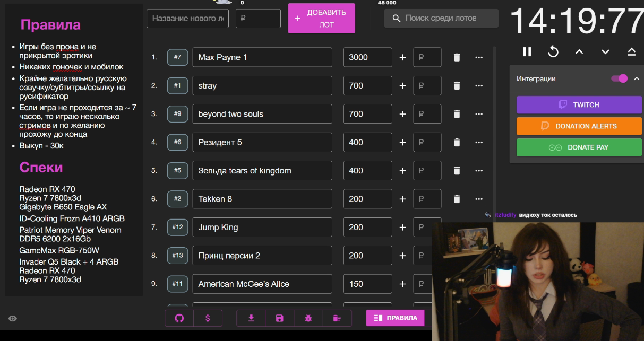Add amount to Max Payne 1 with plus
Viewport: 644px width, 341px height.
point(402,57)
